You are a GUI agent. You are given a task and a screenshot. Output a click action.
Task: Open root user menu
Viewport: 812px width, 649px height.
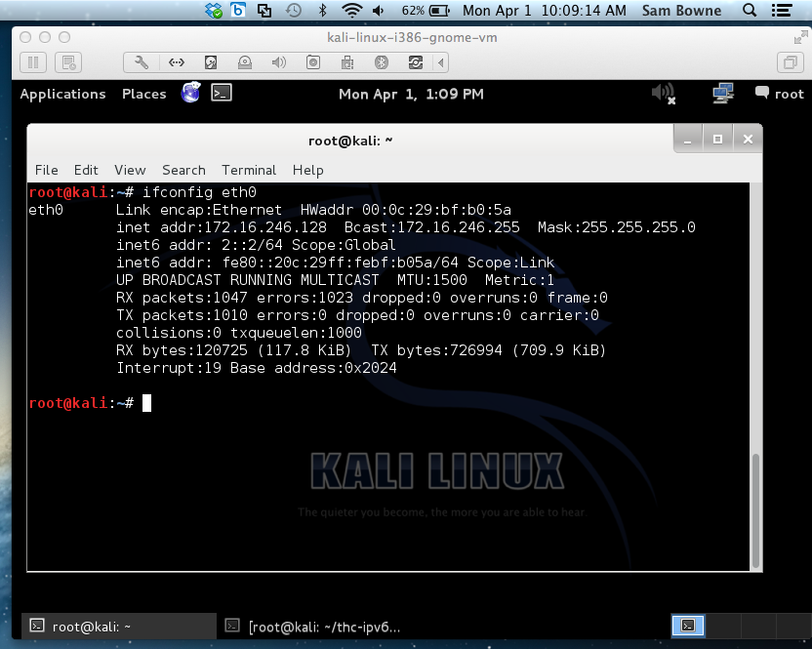(x=780, y=94)
